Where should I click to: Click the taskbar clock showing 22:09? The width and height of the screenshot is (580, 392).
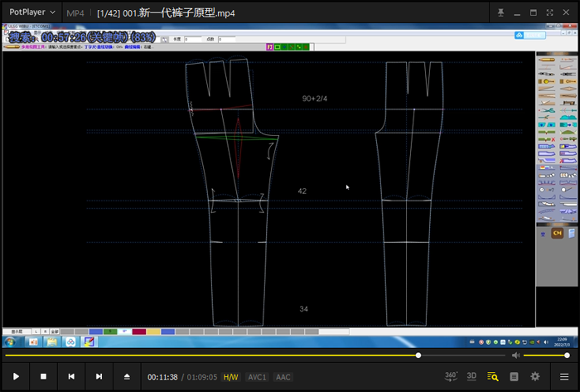562,342
